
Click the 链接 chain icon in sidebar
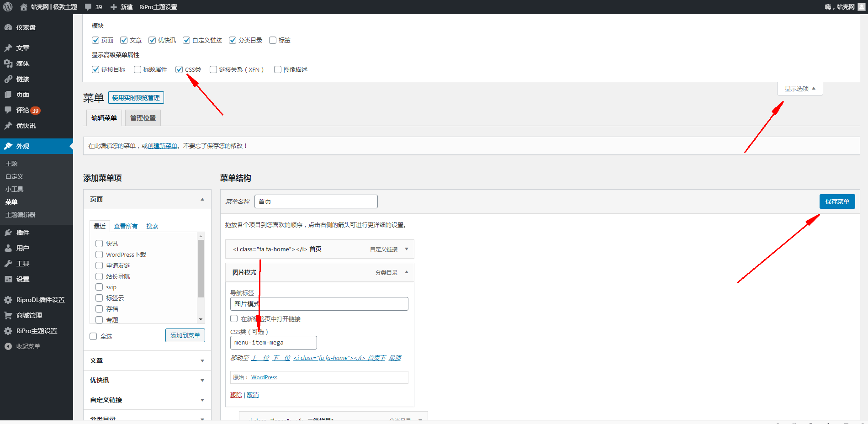(x=8, y=79)
